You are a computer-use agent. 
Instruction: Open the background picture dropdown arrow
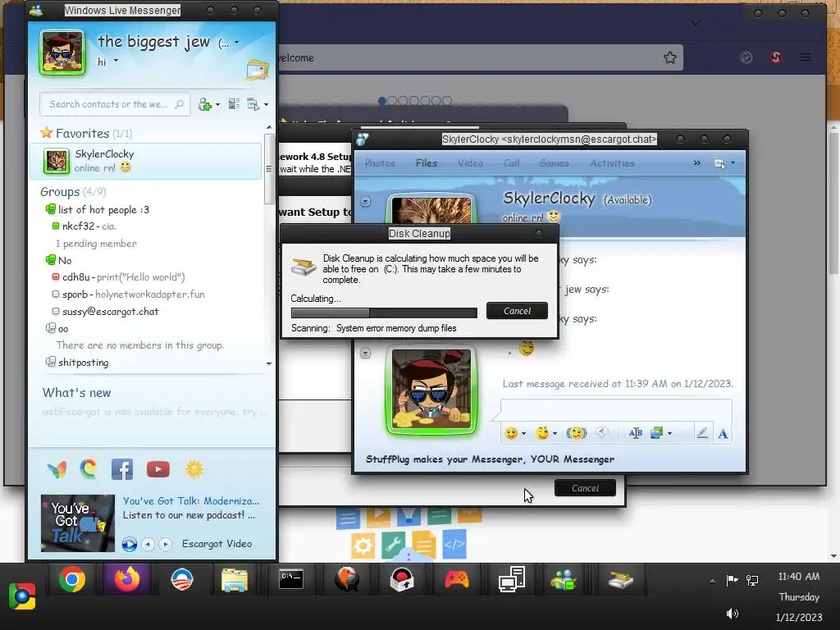point(669,433)
